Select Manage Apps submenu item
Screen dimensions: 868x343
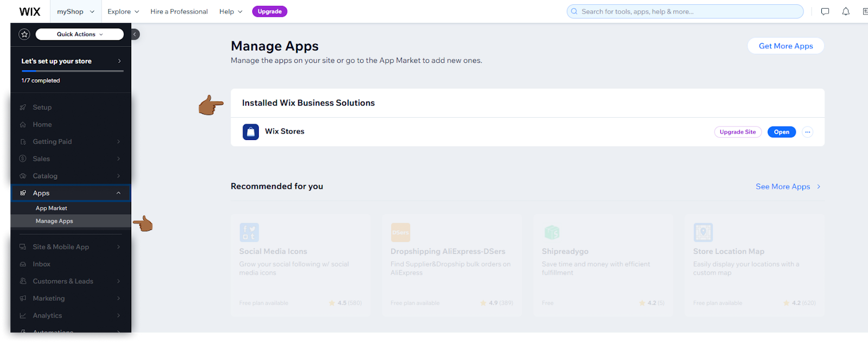71,221
